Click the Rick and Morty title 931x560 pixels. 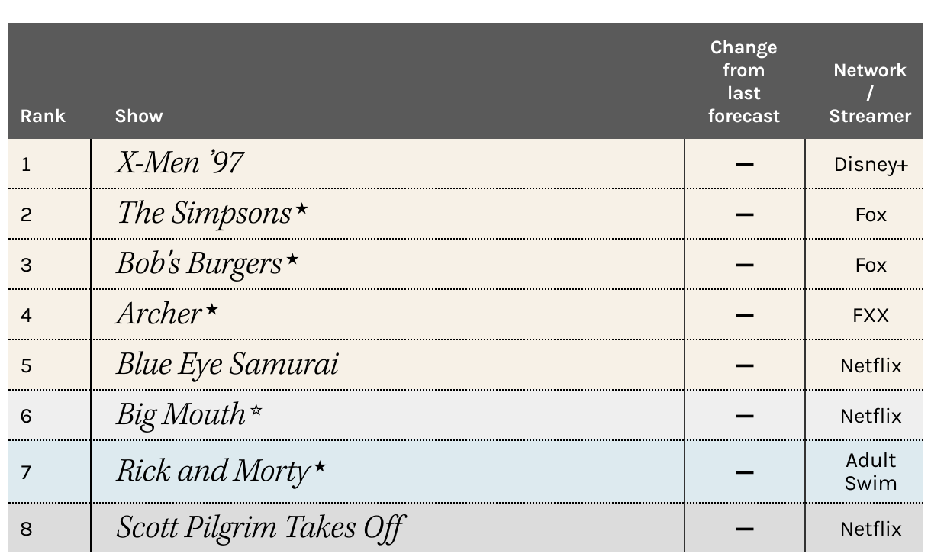(x=213, y=471)
